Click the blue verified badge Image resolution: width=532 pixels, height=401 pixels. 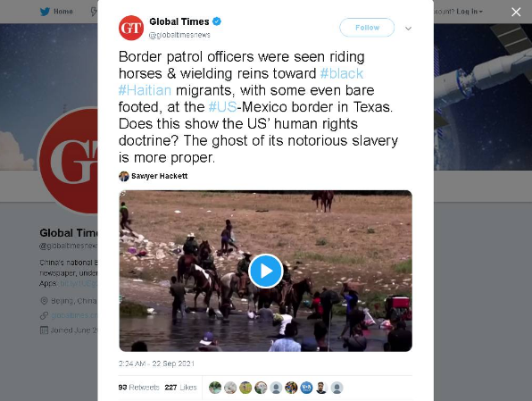pos(217,21)
